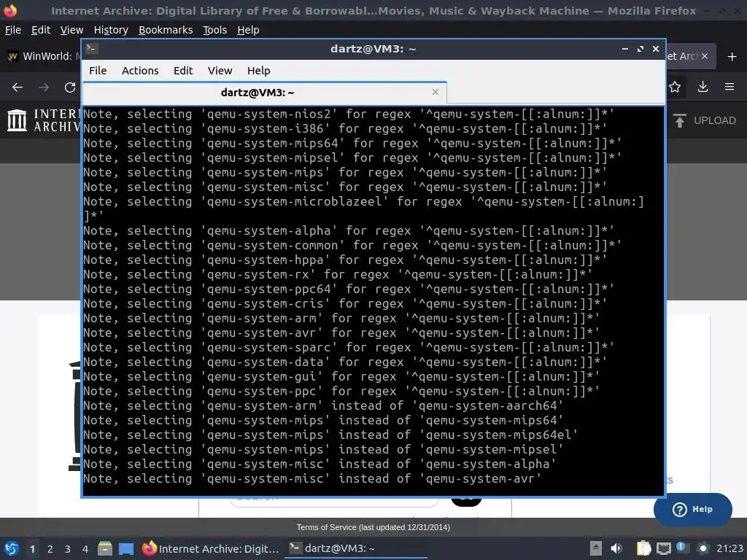Switch to Internet Archive Firefox taskbar entry
The image size is (747, 560).
point(211,548)
